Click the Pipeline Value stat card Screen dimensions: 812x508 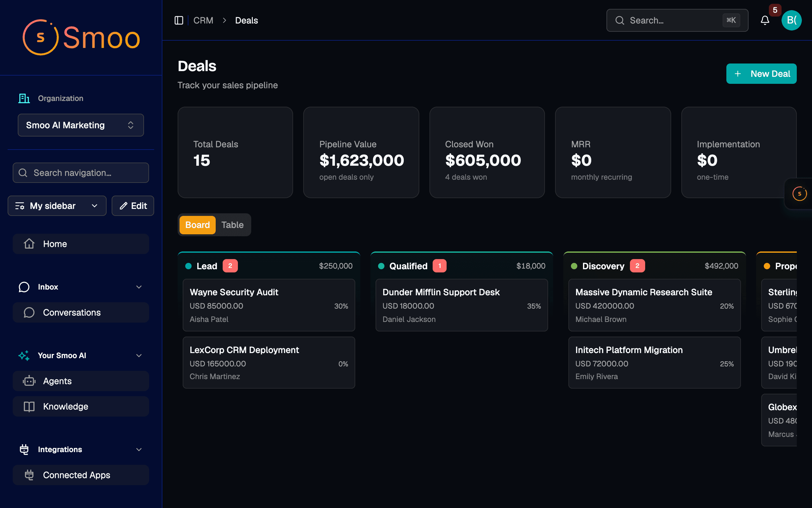pos(361,152)
